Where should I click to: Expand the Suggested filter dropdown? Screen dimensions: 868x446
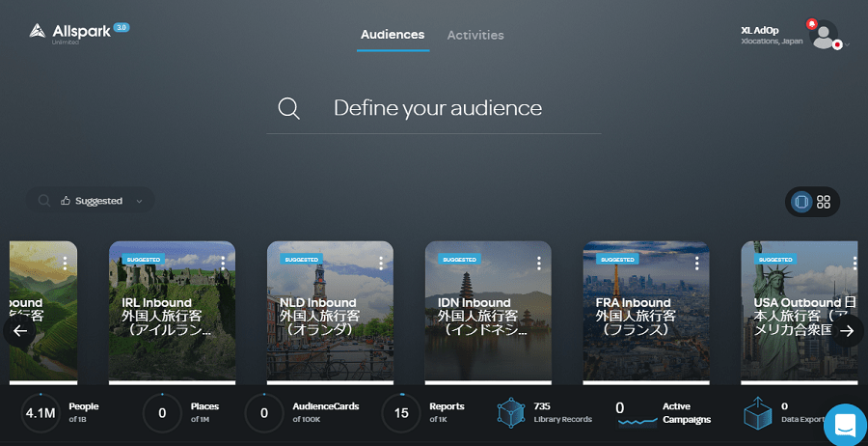[140, 201]
